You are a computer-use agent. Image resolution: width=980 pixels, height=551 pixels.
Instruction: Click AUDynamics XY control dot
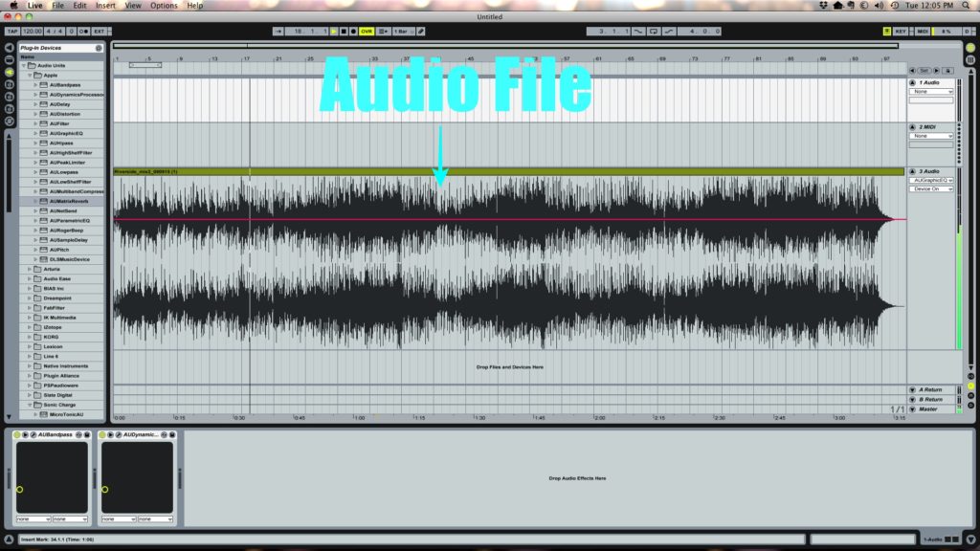point(105,490)
